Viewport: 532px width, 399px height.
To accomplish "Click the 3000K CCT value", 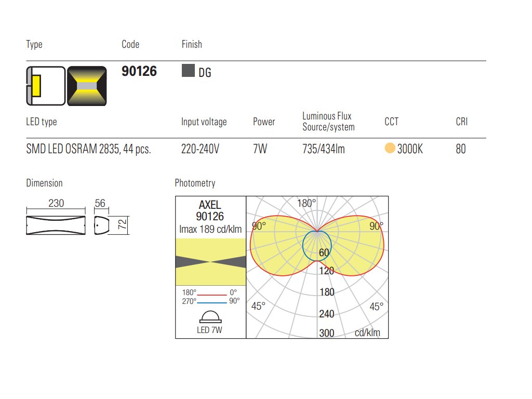I will [x=410, y=149].
